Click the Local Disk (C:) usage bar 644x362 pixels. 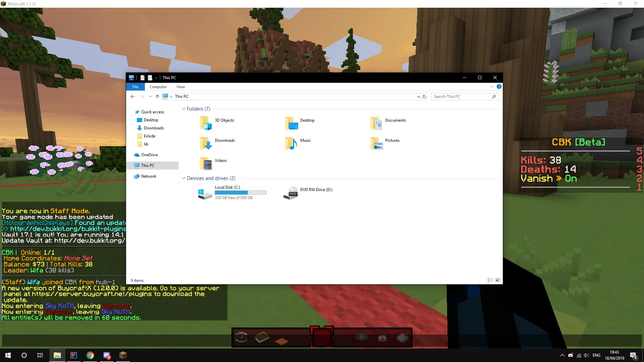pyautogui.click(x=240, y=193)
